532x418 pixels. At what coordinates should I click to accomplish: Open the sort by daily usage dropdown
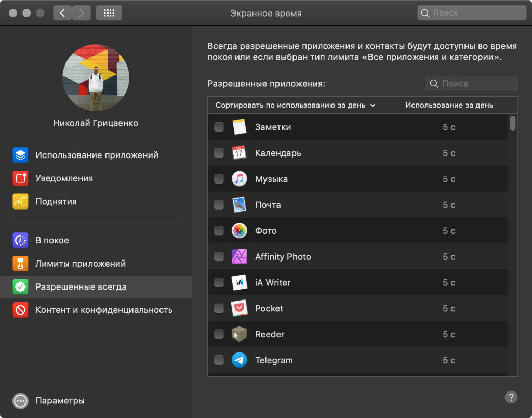click(x=296, y=105)
